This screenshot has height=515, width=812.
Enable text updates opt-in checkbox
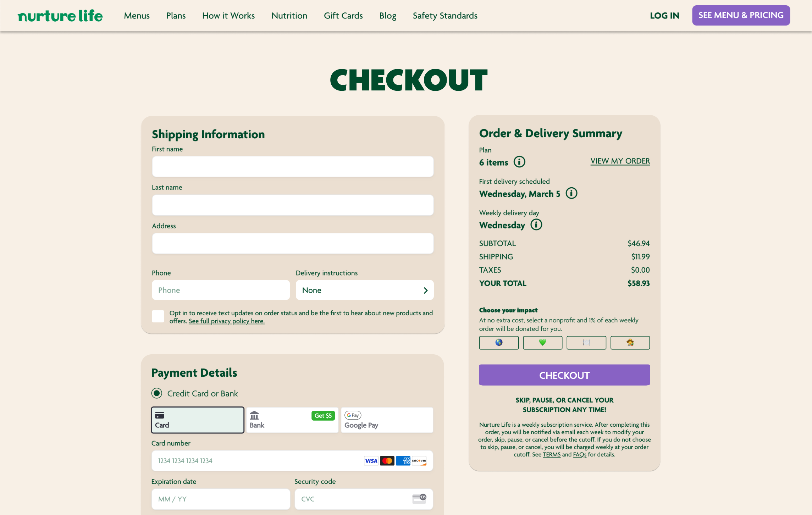click(x=158, y=316)
